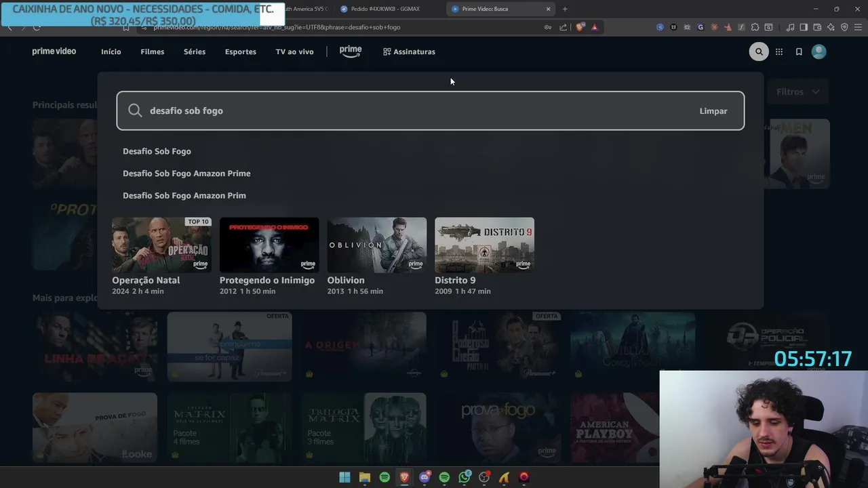Close the Prime Video: Busca tab
The height and width of the screenshot is (488, 868).
[x=548, y=9]
